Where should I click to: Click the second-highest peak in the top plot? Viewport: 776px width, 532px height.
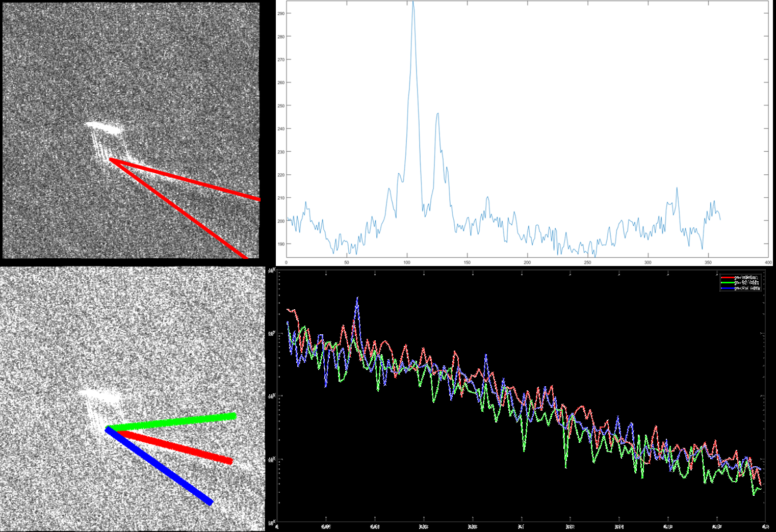(x=437, y=115)
